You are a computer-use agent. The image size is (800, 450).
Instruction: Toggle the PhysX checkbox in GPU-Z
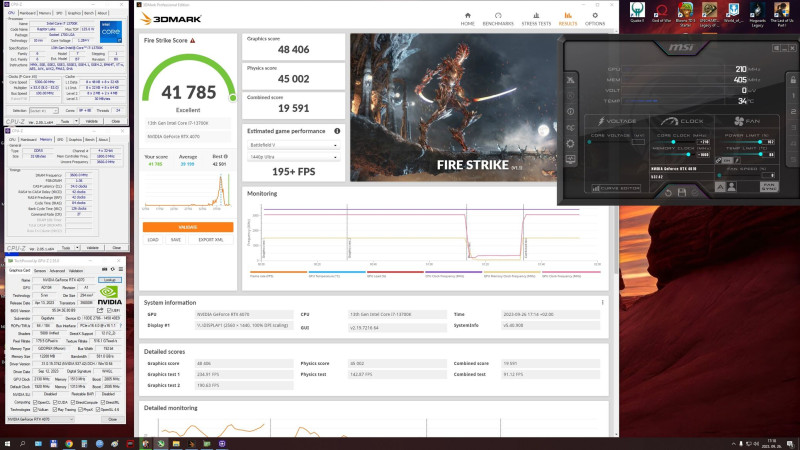[x=81, y=409]
